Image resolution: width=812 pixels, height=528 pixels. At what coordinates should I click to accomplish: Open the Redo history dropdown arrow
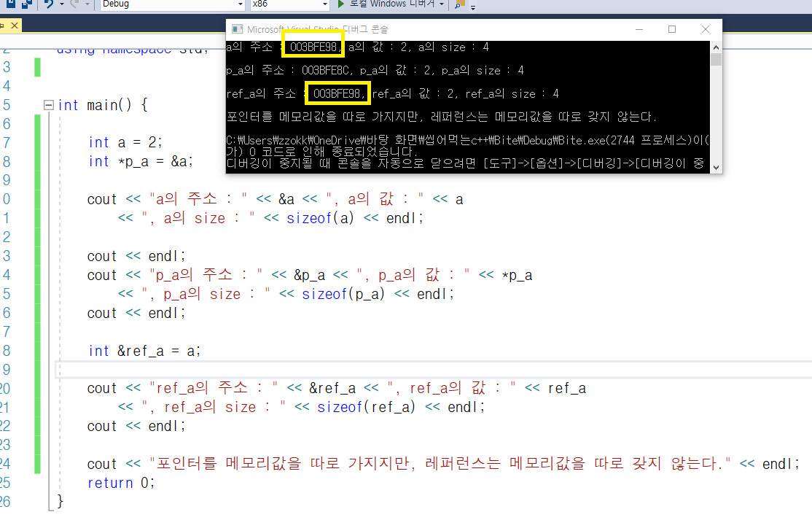point(87,4)
